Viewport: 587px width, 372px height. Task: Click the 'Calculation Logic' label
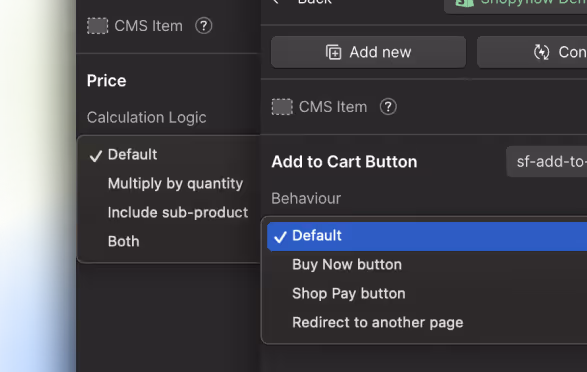[146, 118]
